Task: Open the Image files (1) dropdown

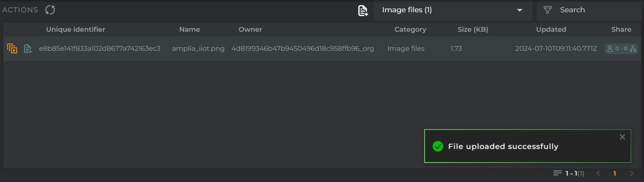Action: point(453,10)
